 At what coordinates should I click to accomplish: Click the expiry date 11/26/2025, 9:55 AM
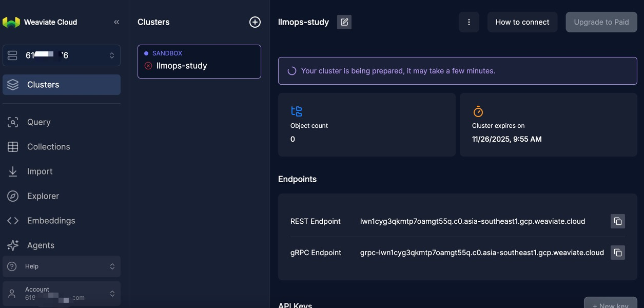click(x=507, y=139)
